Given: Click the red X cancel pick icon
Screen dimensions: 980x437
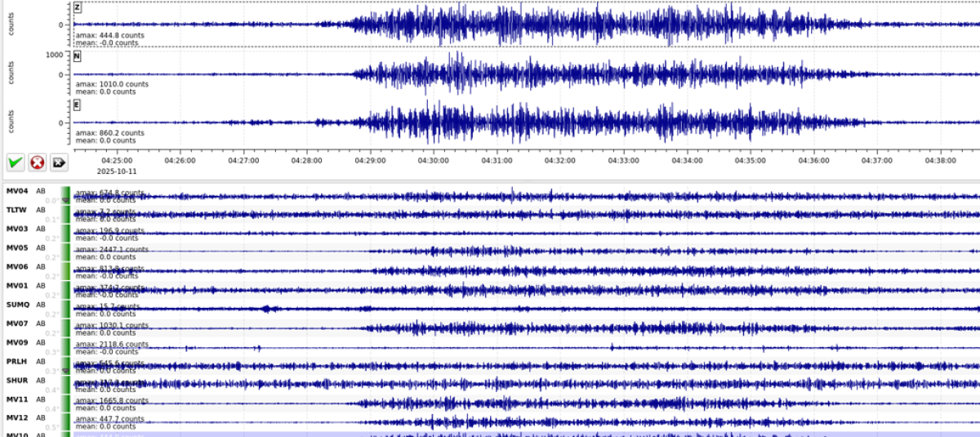Looking at the screenshot, I should [37, 163].
